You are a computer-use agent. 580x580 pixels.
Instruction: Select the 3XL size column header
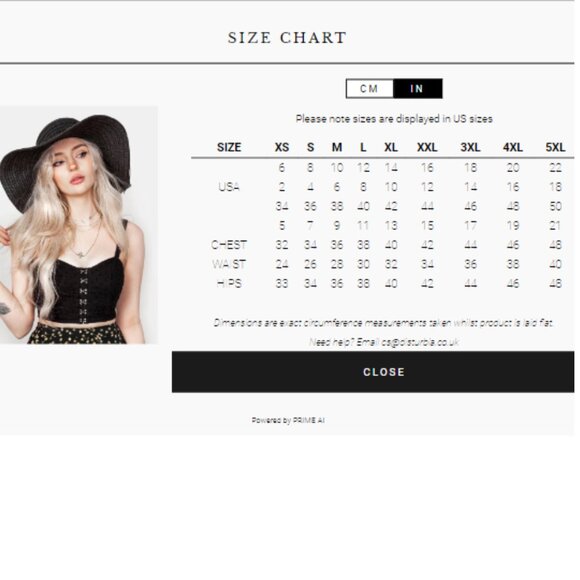(x=470, y=147)
